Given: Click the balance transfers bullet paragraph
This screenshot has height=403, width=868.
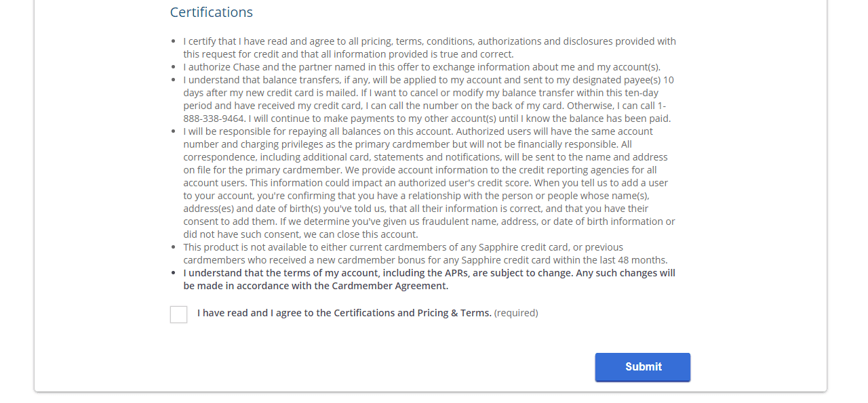Looking at the screenshot, I should click(x=429, y=99).
